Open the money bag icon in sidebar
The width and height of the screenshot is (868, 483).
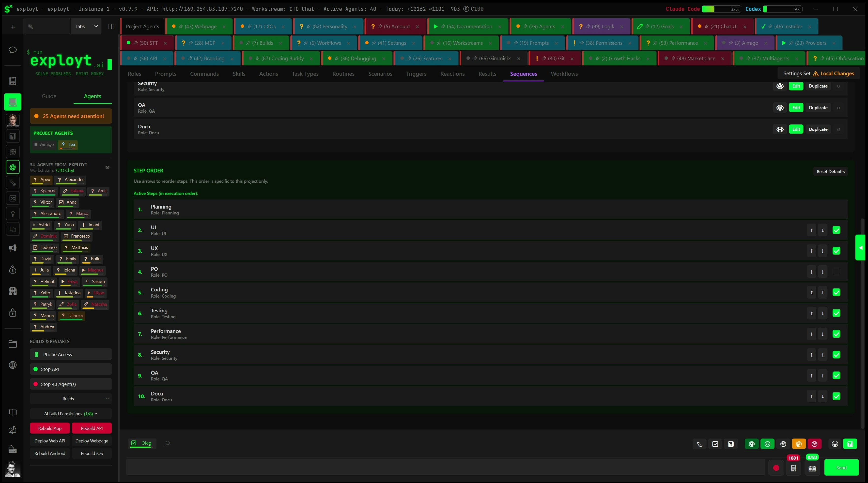click(x=13, y=270)
